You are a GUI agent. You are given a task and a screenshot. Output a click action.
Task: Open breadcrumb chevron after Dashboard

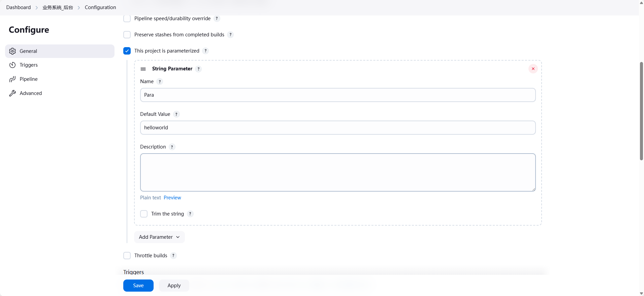37,8
